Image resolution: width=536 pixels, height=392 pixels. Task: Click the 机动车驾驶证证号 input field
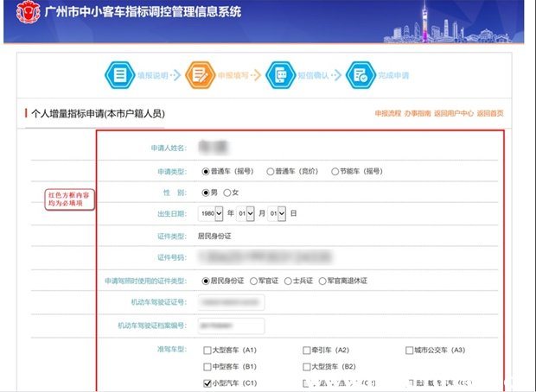tap(232, 302)
